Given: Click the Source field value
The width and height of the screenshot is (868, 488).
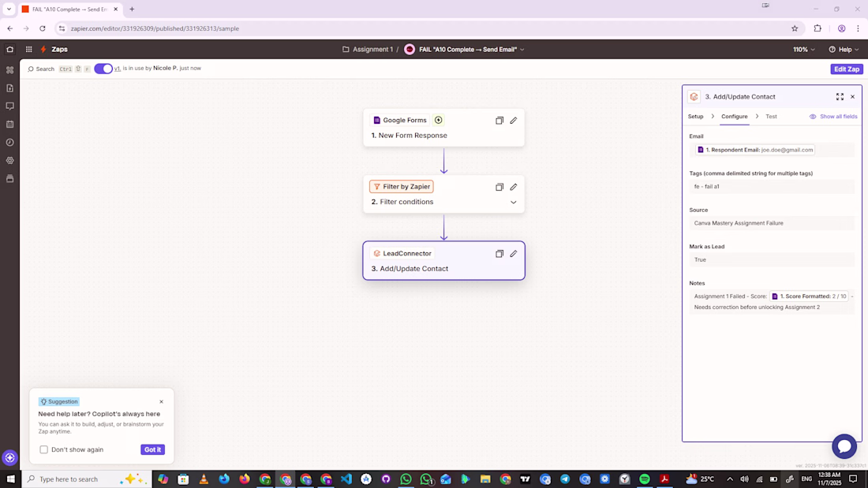Looking at the screenshot, I should [x=772, y=223].
